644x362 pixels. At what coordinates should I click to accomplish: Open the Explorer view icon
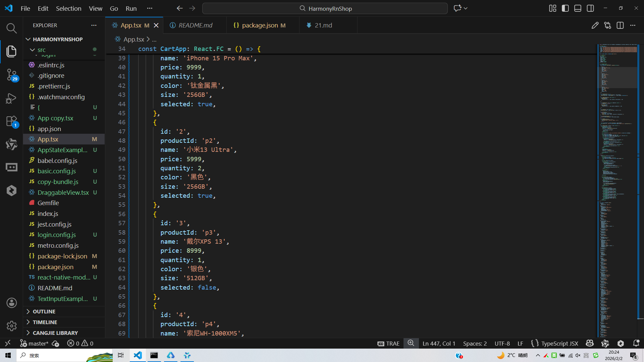pos(11,51)
